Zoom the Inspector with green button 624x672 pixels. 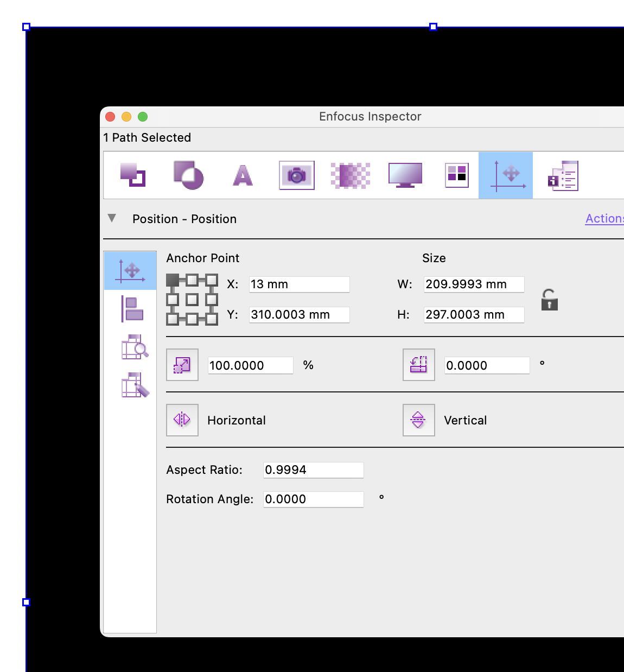(143, 117)
